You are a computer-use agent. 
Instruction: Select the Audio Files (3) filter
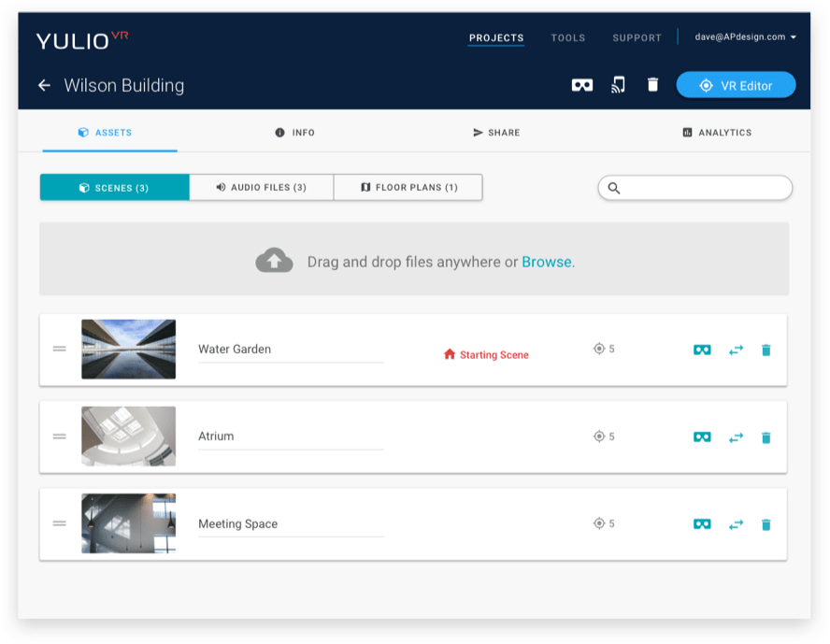[262, 187]
